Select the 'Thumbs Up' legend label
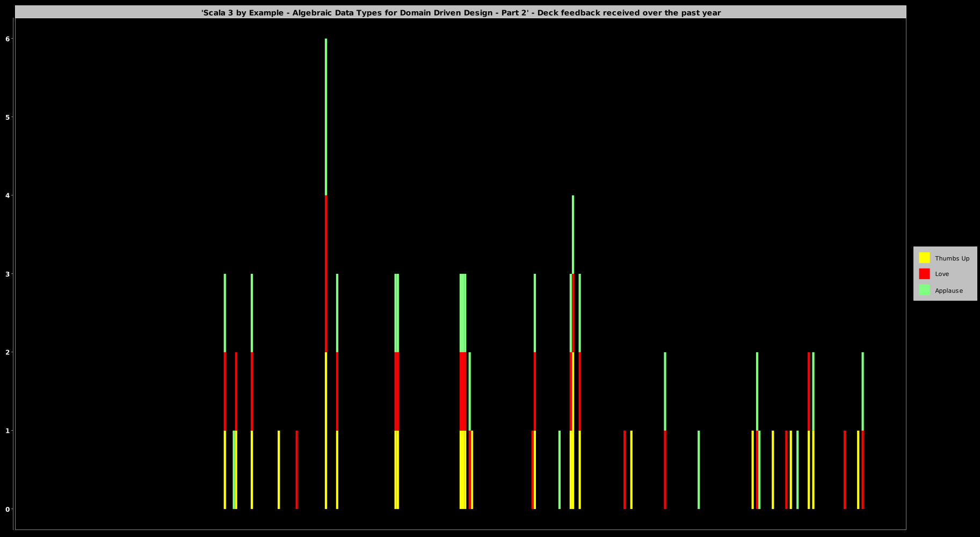980x537 pixels. tap(952, 258)
